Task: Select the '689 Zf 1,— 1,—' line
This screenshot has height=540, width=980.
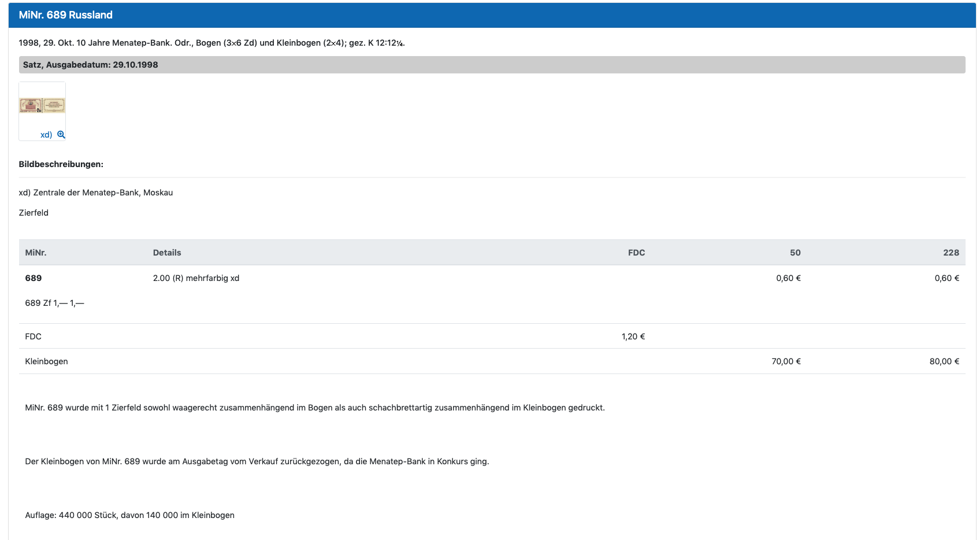Action: [54, 303]
